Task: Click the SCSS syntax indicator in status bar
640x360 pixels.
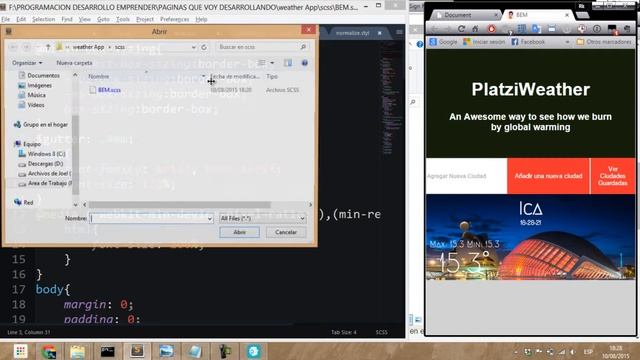Action: pyautogui.click(x=382, y=332)
